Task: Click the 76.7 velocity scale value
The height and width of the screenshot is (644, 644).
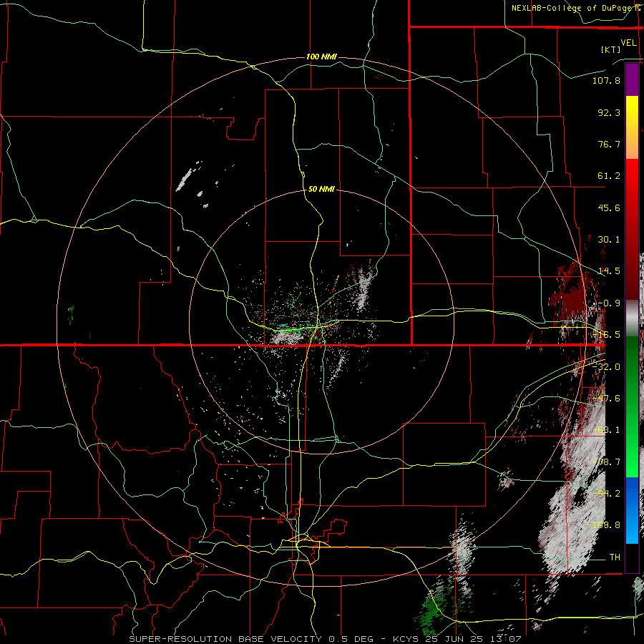Action: click(609, 144)
